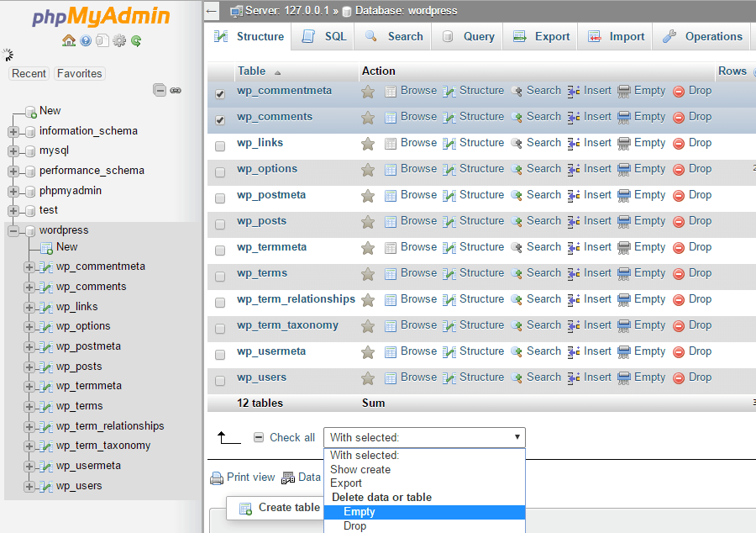Click the red Drop icon for wp_comments
This screenshot has width=756, height=533.
tap(679, 118)
